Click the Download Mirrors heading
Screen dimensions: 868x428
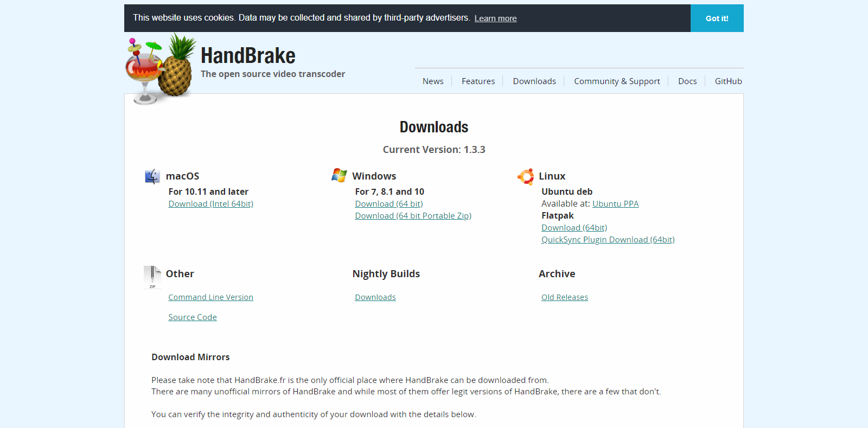point(190,357)
